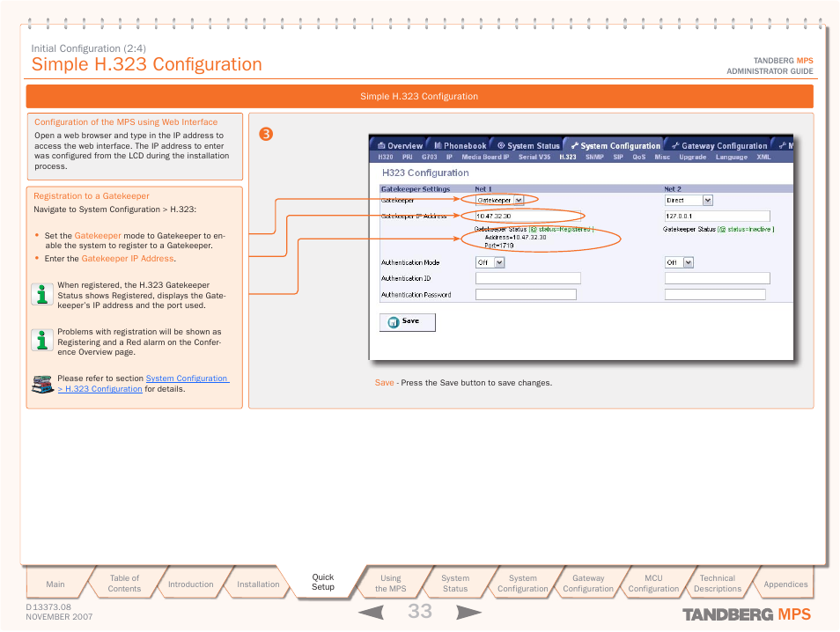Go to System Configuration bottom guide tab
840x632 pixels.
[523, 584]
